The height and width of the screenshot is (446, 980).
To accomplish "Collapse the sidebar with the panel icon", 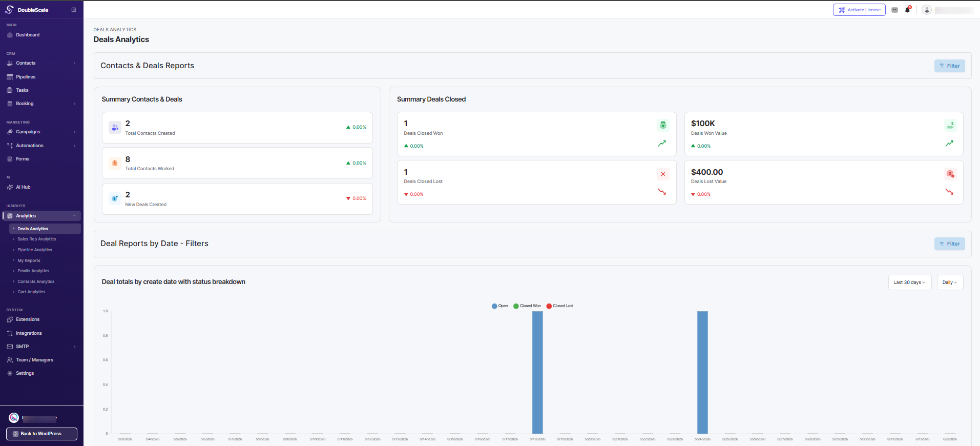I will (x=74, y=10).
